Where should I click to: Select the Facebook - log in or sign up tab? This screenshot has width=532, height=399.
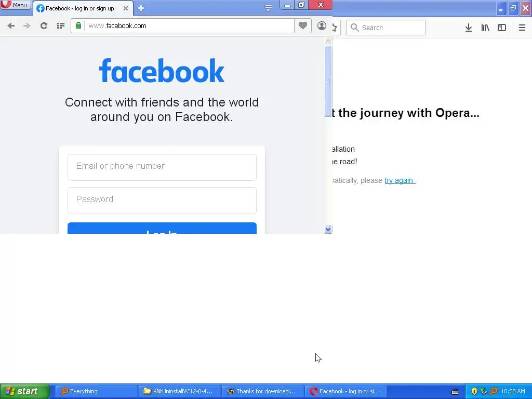click(x=79, y=8)
